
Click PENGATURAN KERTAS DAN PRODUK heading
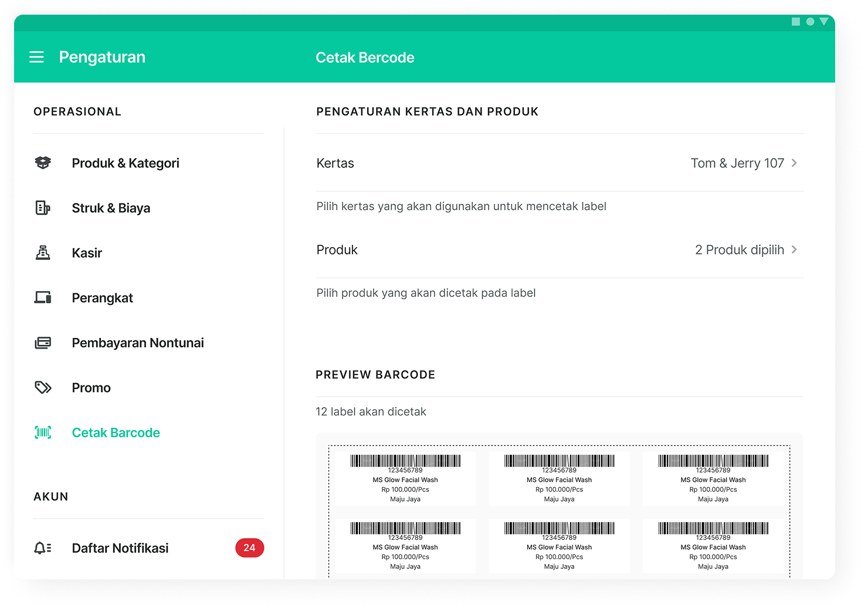pyautogui.click(x=428, y=111)
